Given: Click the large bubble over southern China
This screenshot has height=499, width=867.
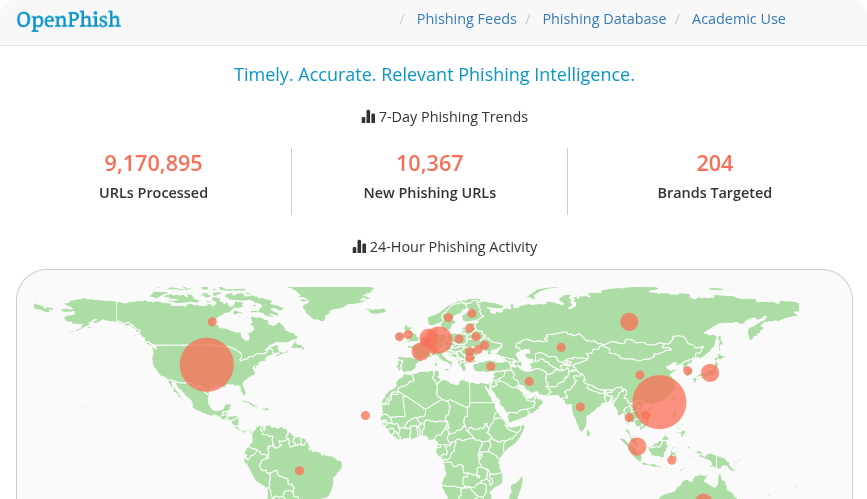Looking at the screenshot, I should pos(659,402).
